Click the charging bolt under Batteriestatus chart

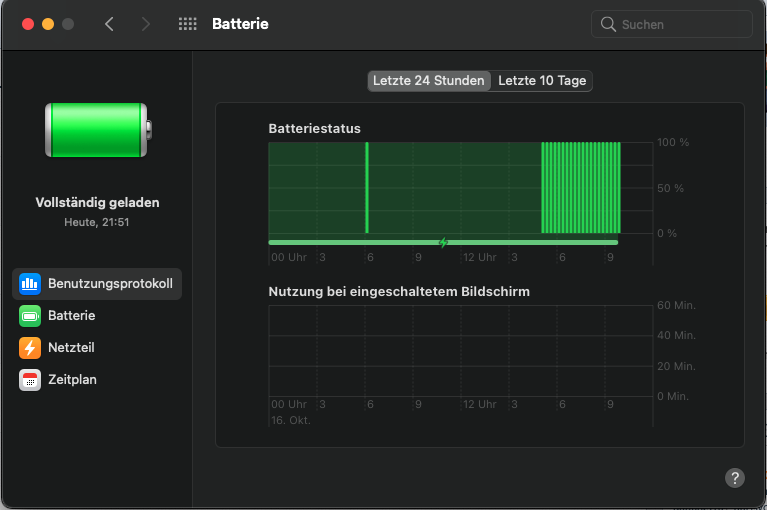[443, 242]
